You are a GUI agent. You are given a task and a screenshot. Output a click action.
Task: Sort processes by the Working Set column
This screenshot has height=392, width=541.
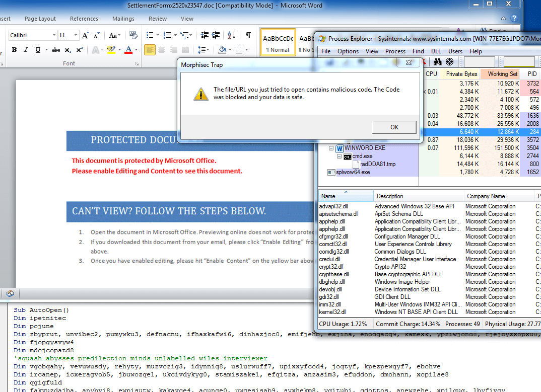coord(500,74)
